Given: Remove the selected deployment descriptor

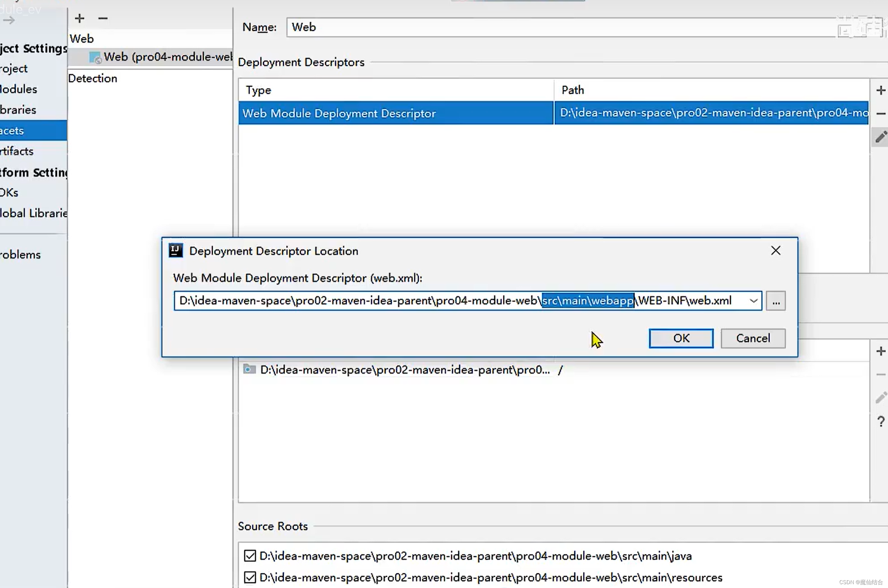Looking at the screenshot, I should [x=881, y=114].
